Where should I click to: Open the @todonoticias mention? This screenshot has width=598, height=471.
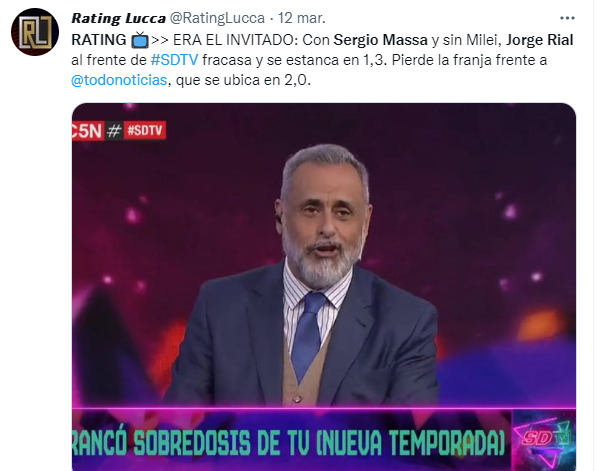click(119, 80)
